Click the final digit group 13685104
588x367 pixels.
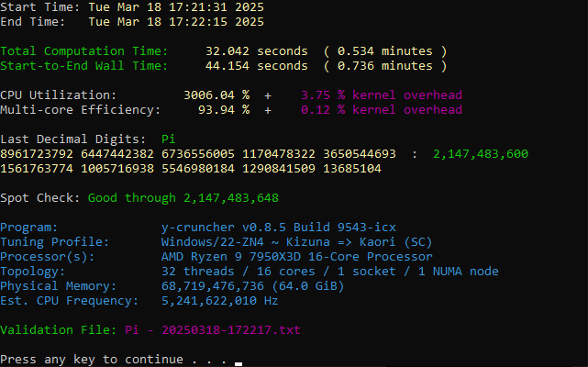[x=352, y=168]
